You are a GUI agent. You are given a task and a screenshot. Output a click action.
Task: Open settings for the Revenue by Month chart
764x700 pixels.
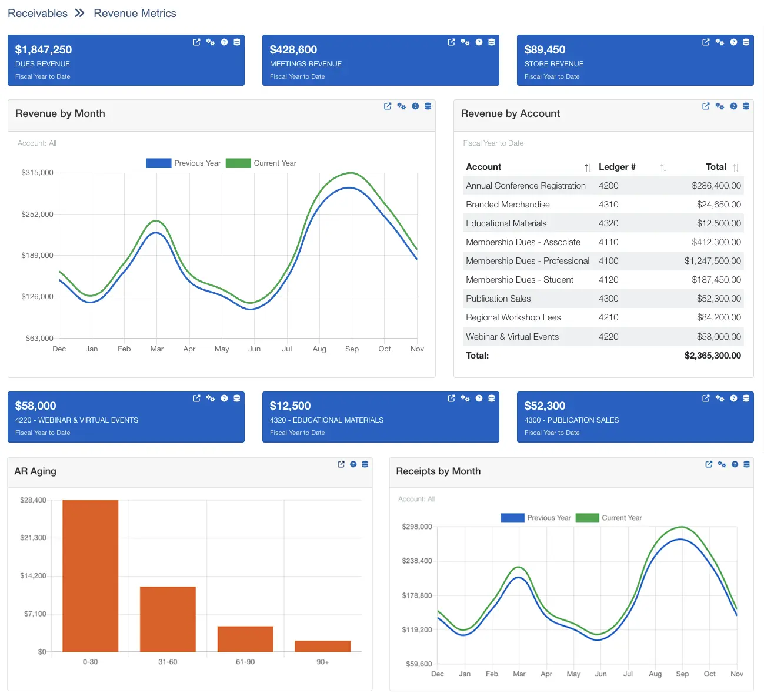(402, 106)
